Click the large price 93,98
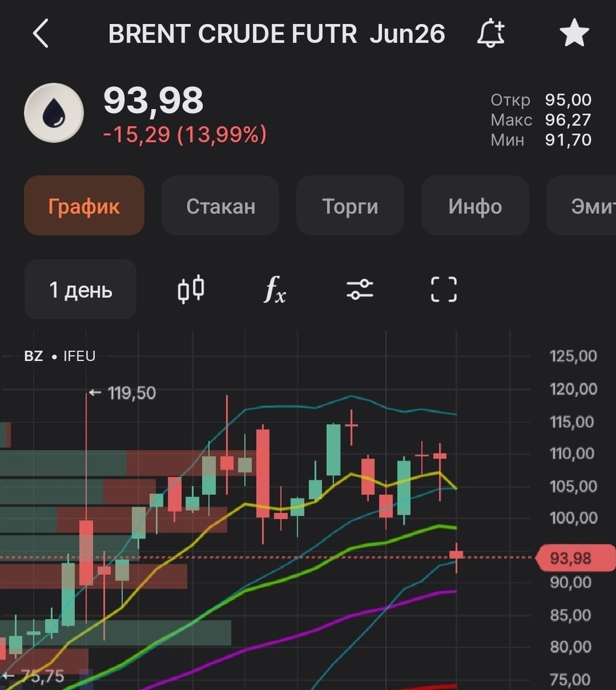 pyautogui.click(x=153, y=100)
